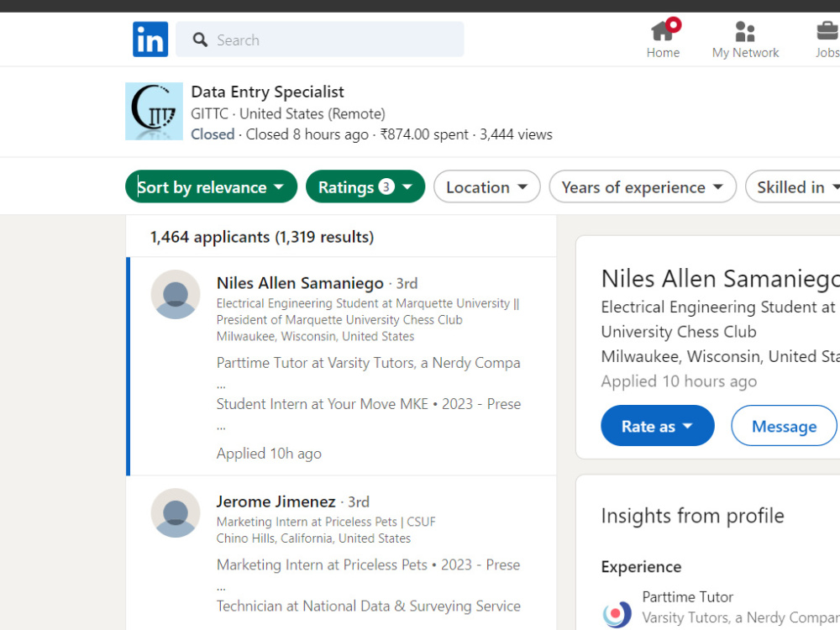The width and height of the screenshot is (840, 630).
Task: Click 'Applied 10 hours ago' in detail panel
Action: point(679,381)
